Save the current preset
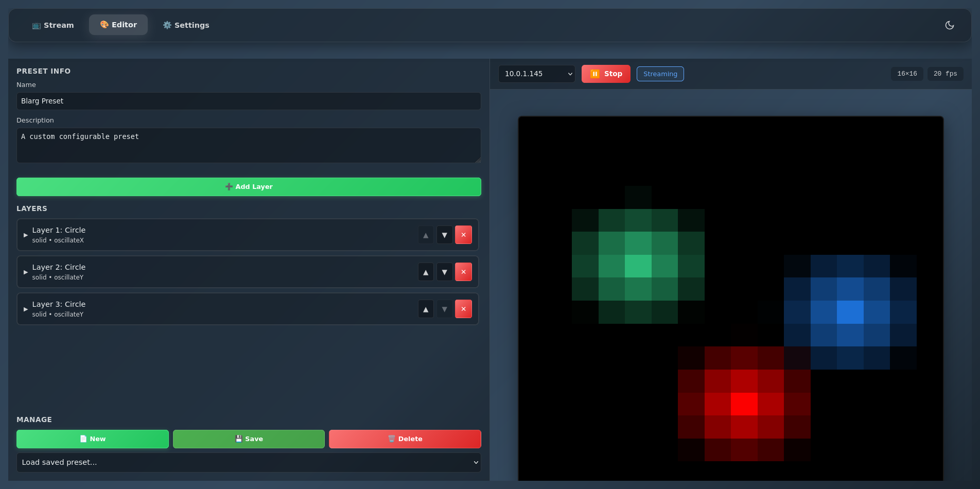The image size is (980, 489). click(x=249, y=439)
